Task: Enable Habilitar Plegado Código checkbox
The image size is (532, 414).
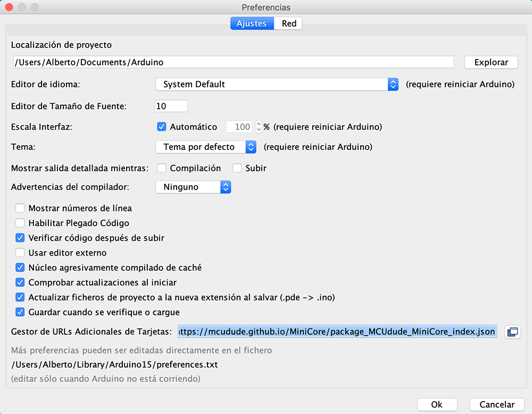Action: pos(20,223)
